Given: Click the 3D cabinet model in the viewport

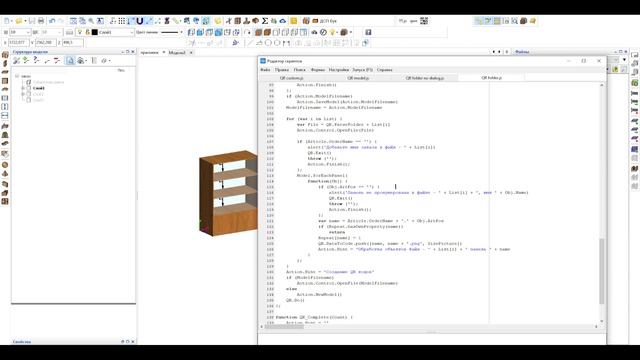Looking at the screenshot, I should point(228,193).
